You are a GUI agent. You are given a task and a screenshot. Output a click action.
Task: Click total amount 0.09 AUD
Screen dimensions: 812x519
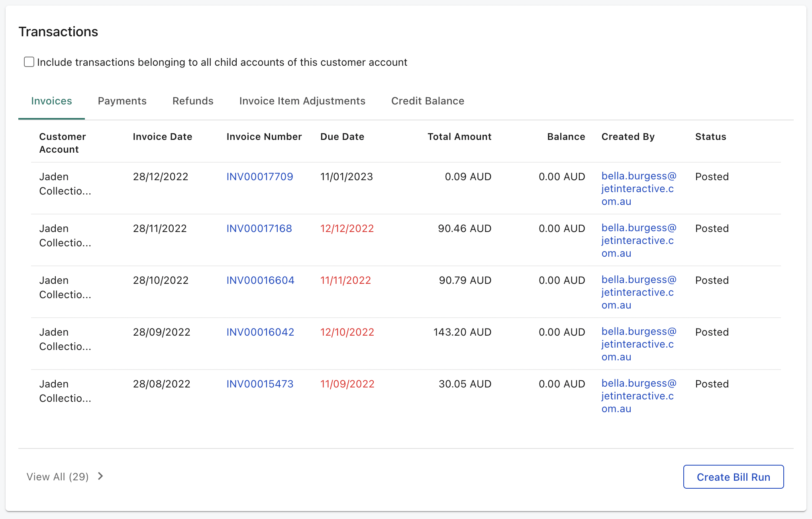coord(468,177)
